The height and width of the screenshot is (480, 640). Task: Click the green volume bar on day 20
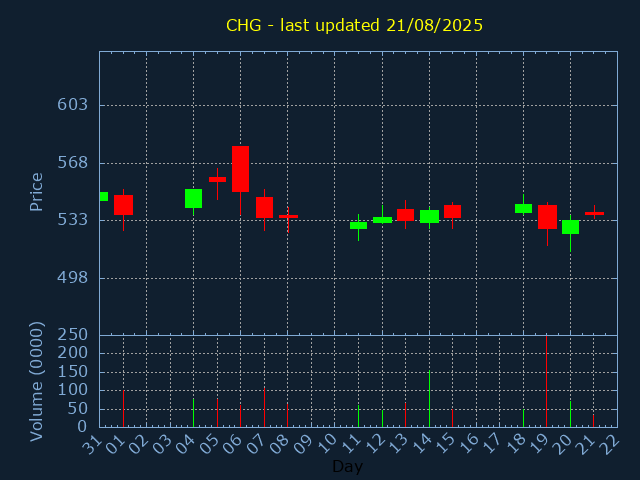tap(570, 414)
